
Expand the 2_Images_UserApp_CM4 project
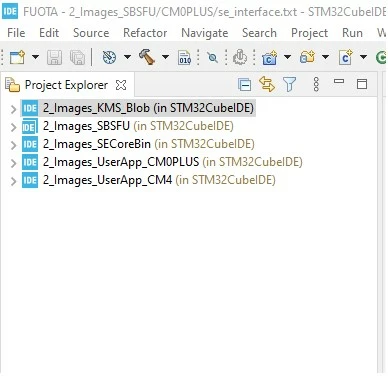pyautogui.click(x=13, y=181)
